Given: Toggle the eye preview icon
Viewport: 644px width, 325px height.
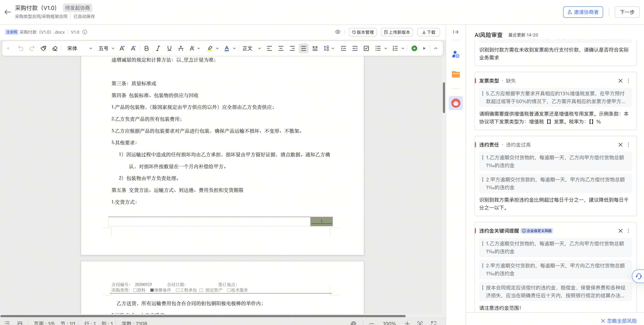Looking at the screenshot, I should pos(338,32).
